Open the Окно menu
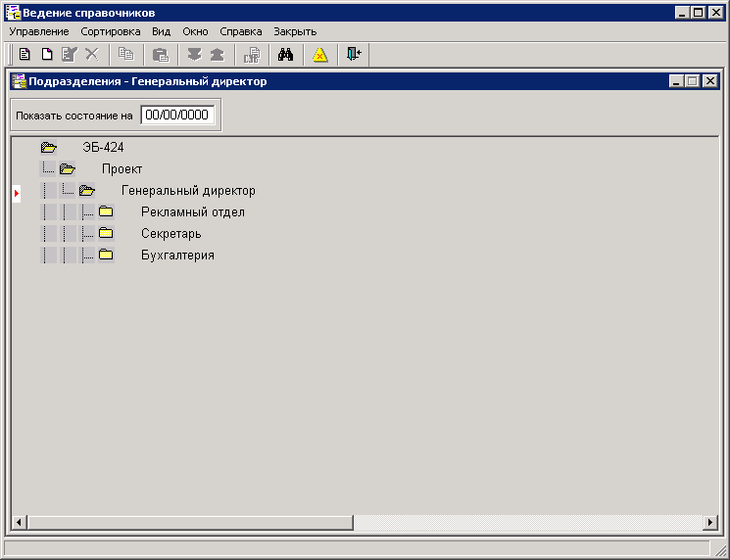This screenshot has width=730, height=560. pos(195,31)
